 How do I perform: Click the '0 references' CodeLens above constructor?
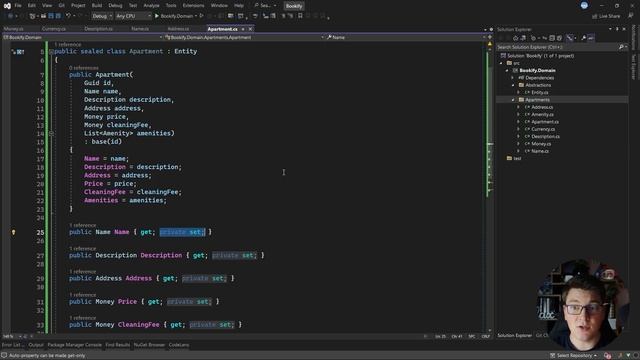pyautogui.click(x=84, y=68)
